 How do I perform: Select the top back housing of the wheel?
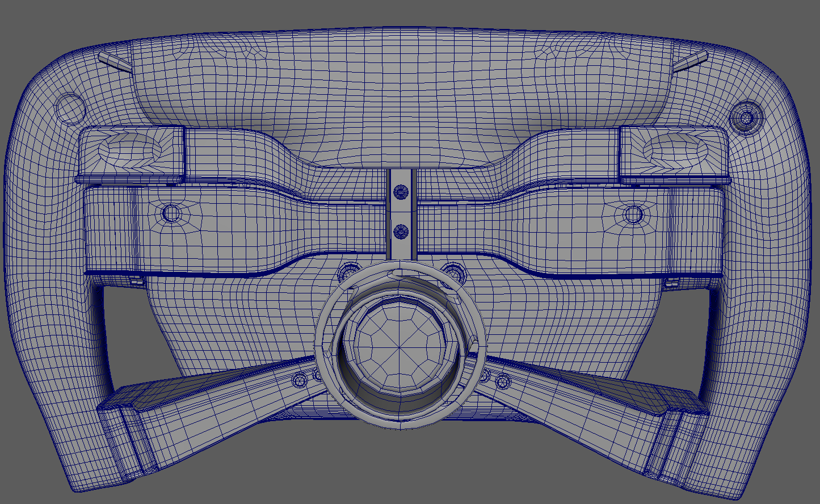[x=403, y=79]
